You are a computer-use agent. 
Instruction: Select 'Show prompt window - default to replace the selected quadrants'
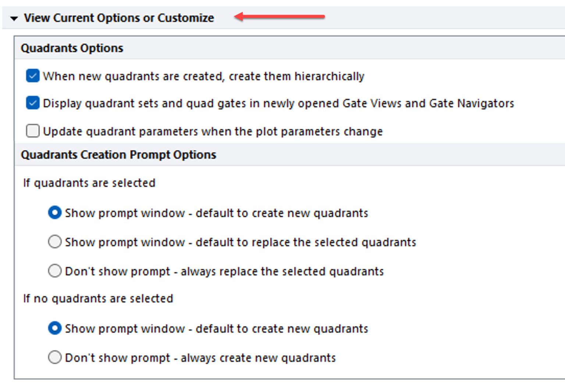coord(54,242)
